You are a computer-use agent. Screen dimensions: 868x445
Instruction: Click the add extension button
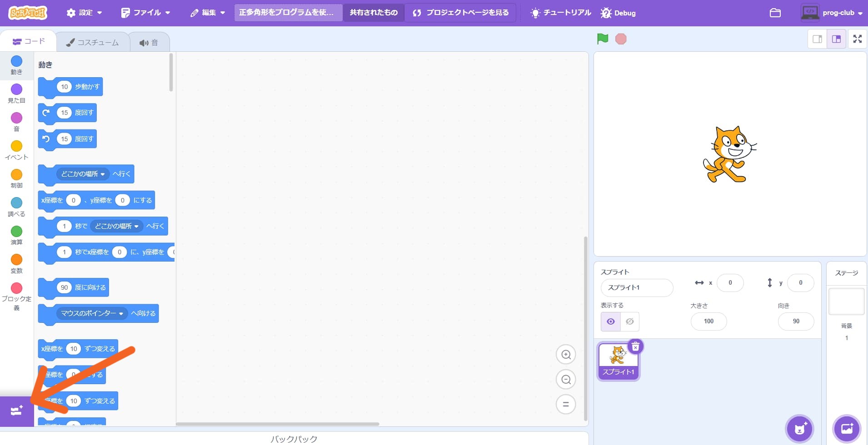[x=17, y=411]
